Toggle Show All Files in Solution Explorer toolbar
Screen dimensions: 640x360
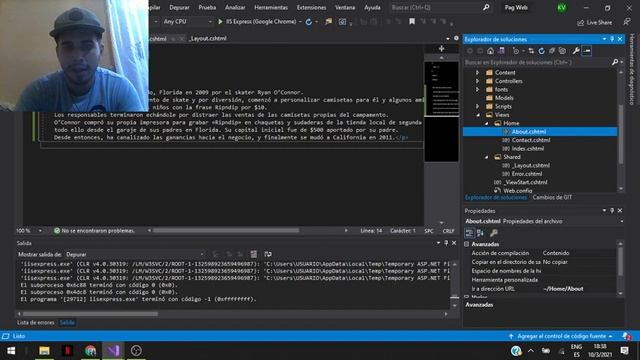pyautogui.click(x=562, y=51)
